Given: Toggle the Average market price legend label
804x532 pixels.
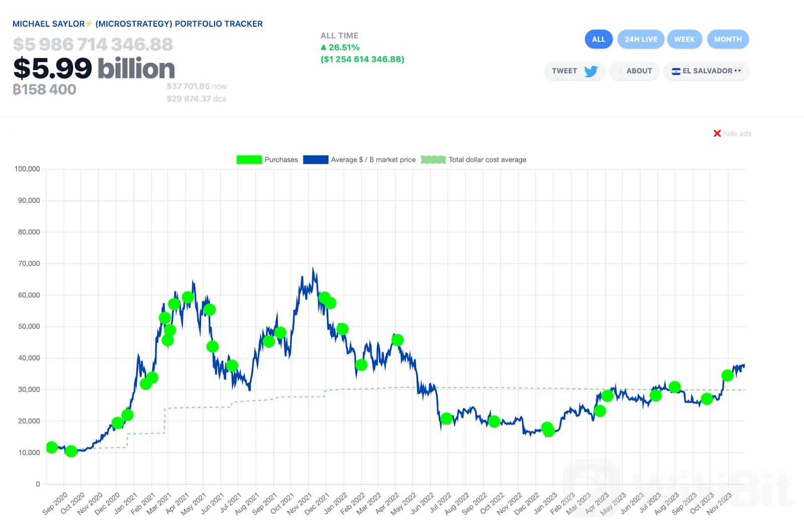Looking at the screenshot, I should click(373, 160).
